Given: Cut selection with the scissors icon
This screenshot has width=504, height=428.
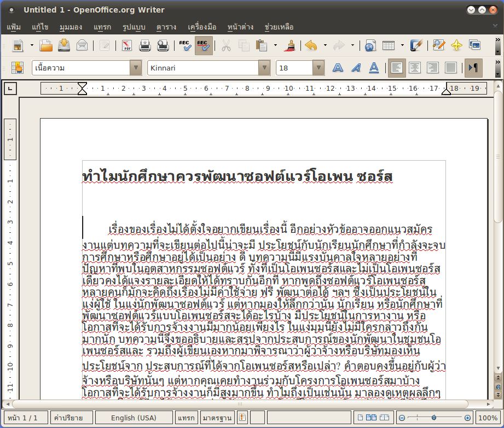Looking at the screenshot, I should pyautogui.click(x=227, y=45).
